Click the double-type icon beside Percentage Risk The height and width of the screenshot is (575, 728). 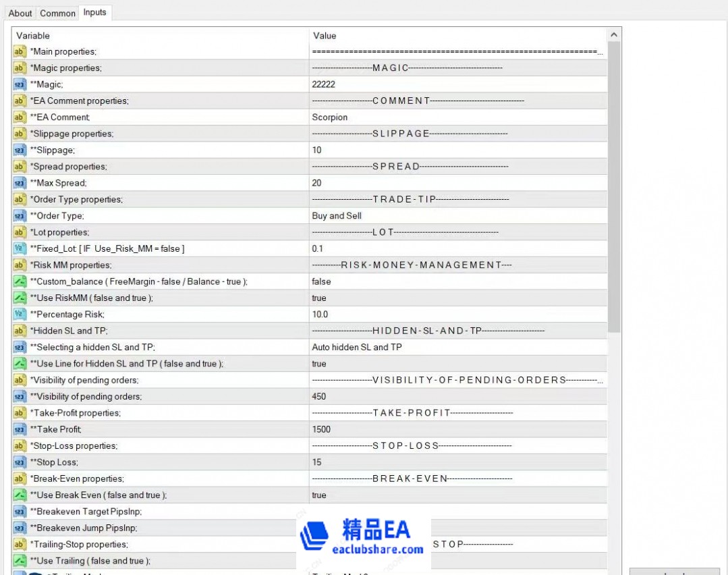tap(20, 314)
